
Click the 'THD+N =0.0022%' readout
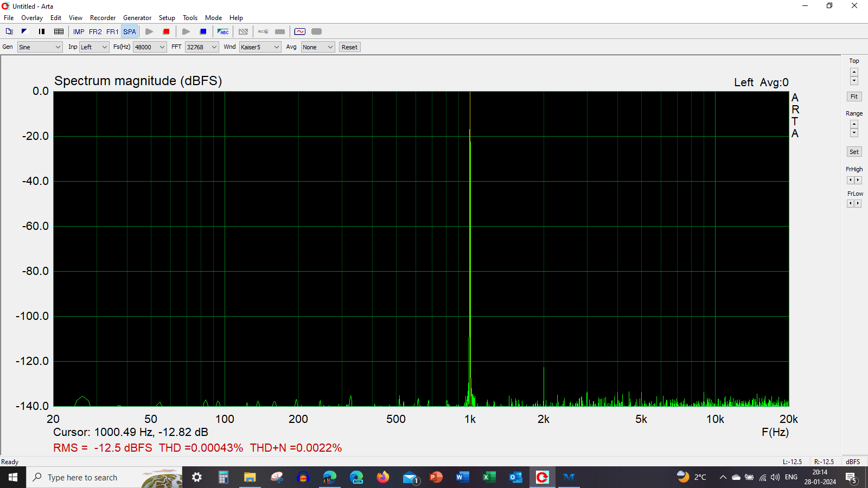[296, 448]
